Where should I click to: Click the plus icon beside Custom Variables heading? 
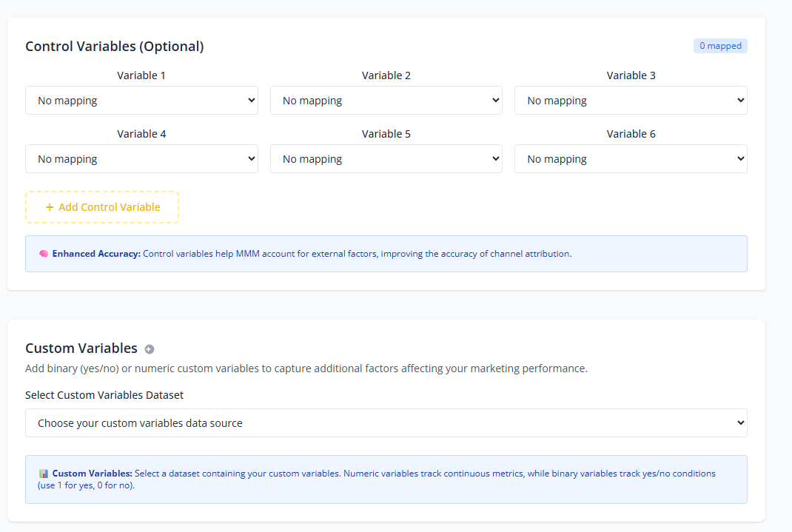(150, 349)
